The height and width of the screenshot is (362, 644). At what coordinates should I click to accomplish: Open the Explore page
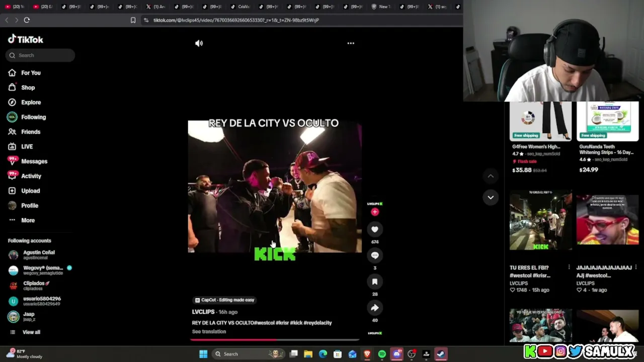point(24,102)
